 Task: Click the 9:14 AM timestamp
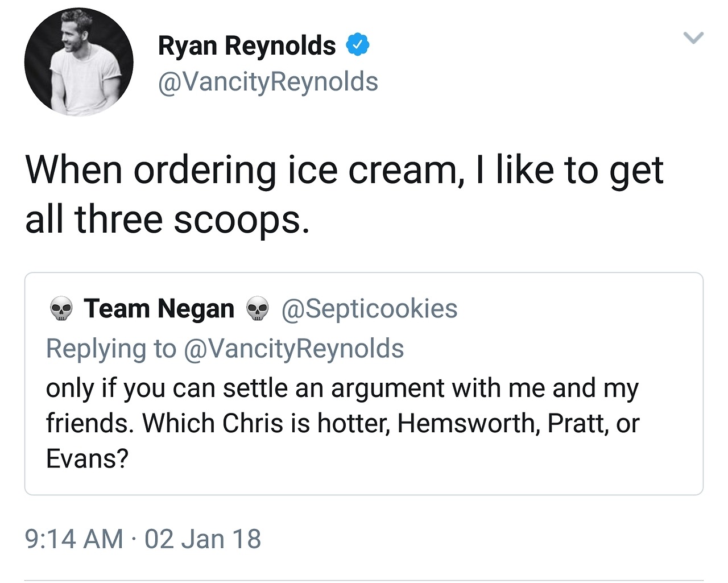click(x=74, y=539)
